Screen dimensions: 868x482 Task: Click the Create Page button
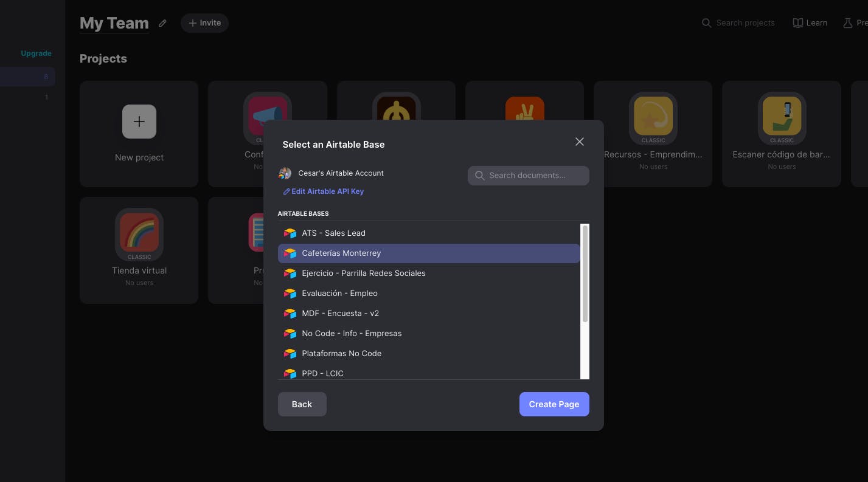(554, 404)
